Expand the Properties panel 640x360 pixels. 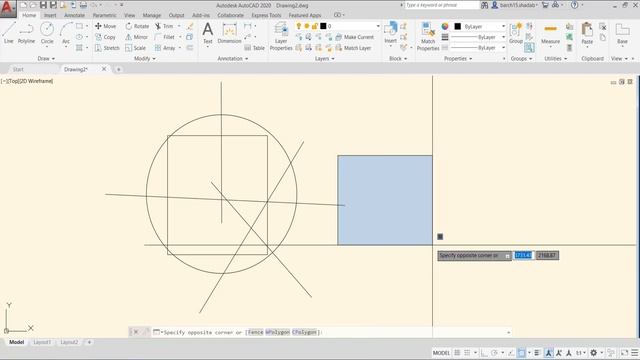tap(458, 59)
